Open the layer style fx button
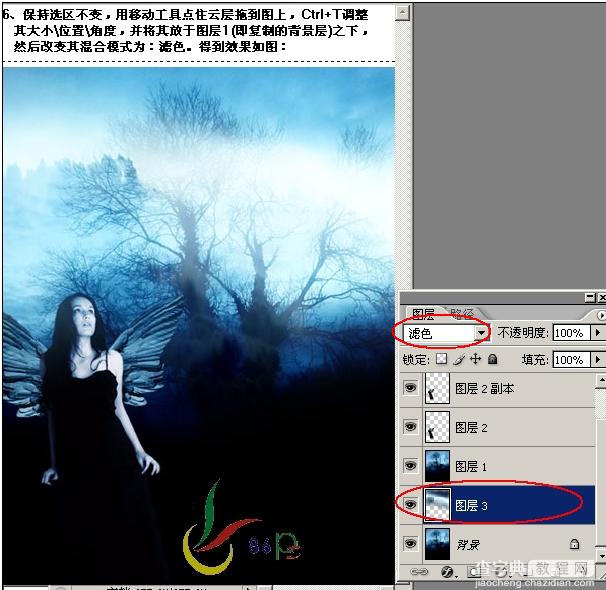The image size is (606, 590). point(447,572)
